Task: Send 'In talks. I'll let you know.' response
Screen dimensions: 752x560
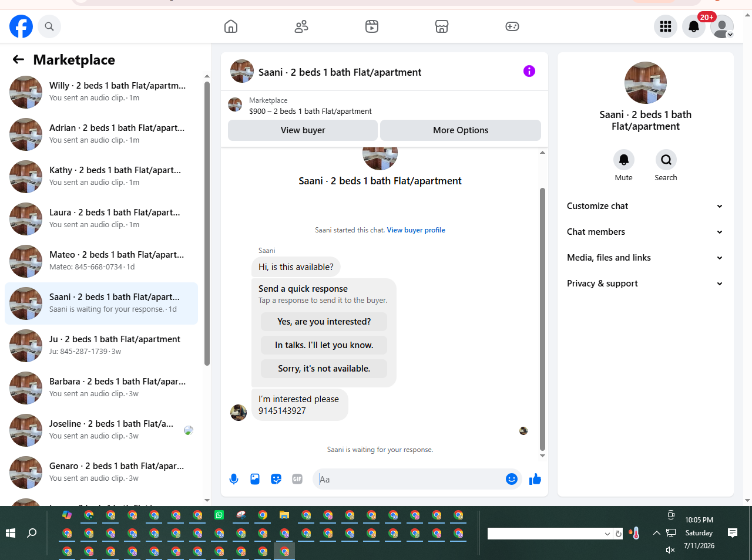Action: tap(324, 345)
